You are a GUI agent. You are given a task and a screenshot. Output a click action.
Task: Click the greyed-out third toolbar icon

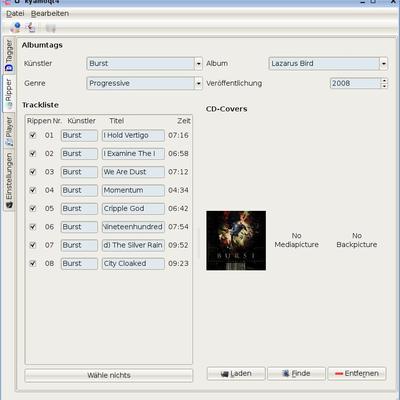pyautogui.click(x=51, y=28)
